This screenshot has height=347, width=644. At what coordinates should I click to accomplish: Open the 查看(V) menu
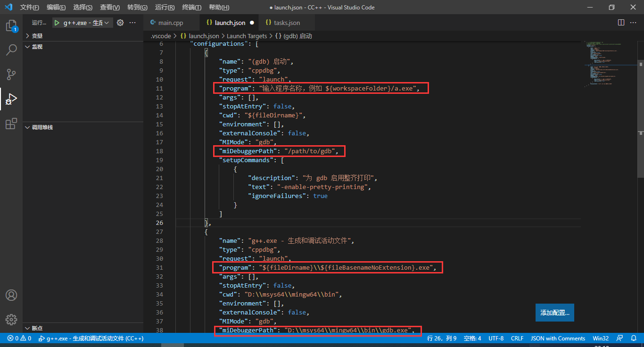click(x=110, y=8)
